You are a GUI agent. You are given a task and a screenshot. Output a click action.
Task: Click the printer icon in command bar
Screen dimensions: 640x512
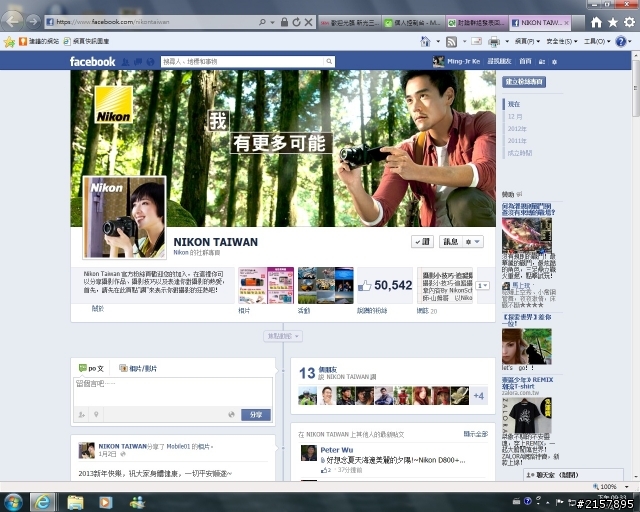click(494, 41)
